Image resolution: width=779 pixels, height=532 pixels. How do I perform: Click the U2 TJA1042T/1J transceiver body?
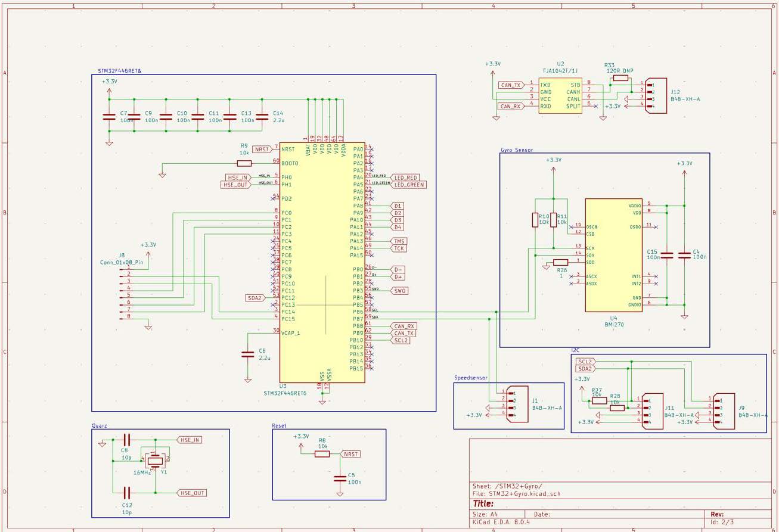(x=560, y=95)
